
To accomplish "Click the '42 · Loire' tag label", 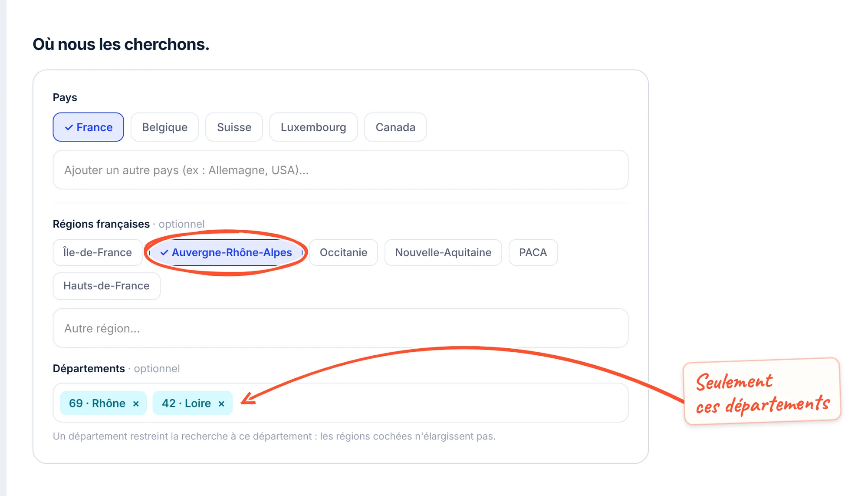I will coord(186,403).
